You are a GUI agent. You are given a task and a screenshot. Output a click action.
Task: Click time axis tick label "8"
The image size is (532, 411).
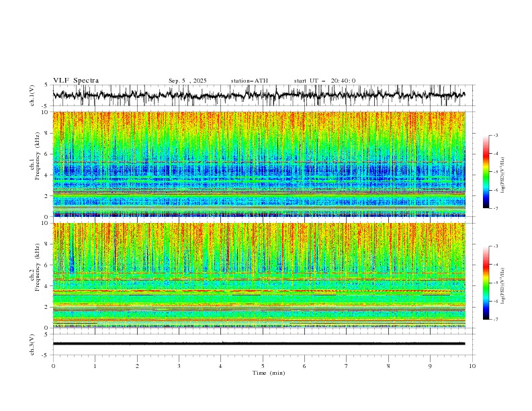point(388,366)
